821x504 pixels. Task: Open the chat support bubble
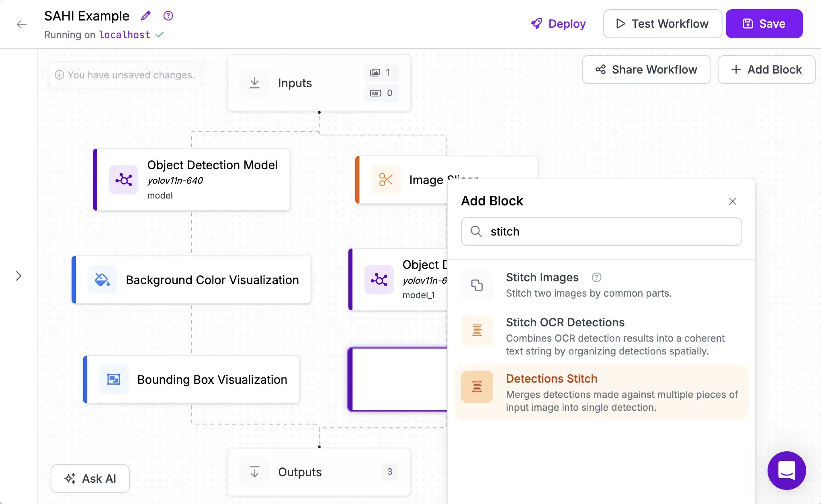point(786,470)
